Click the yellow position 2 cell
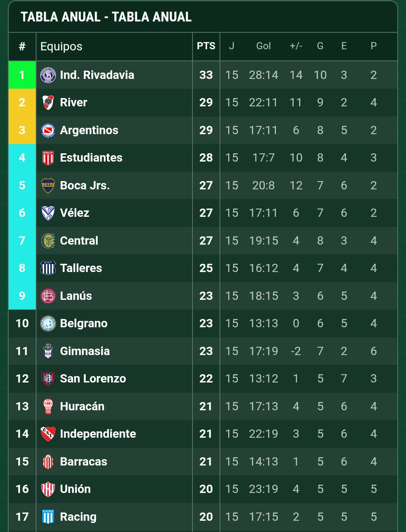This screenshot has height=532, width=406. [x=22, y=103]
